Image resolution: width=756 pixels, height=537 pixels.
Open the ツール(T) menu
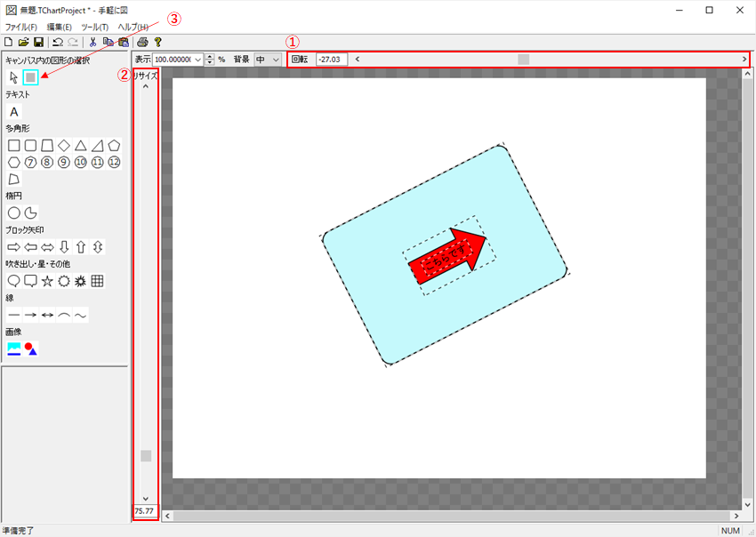pos(94,27)
